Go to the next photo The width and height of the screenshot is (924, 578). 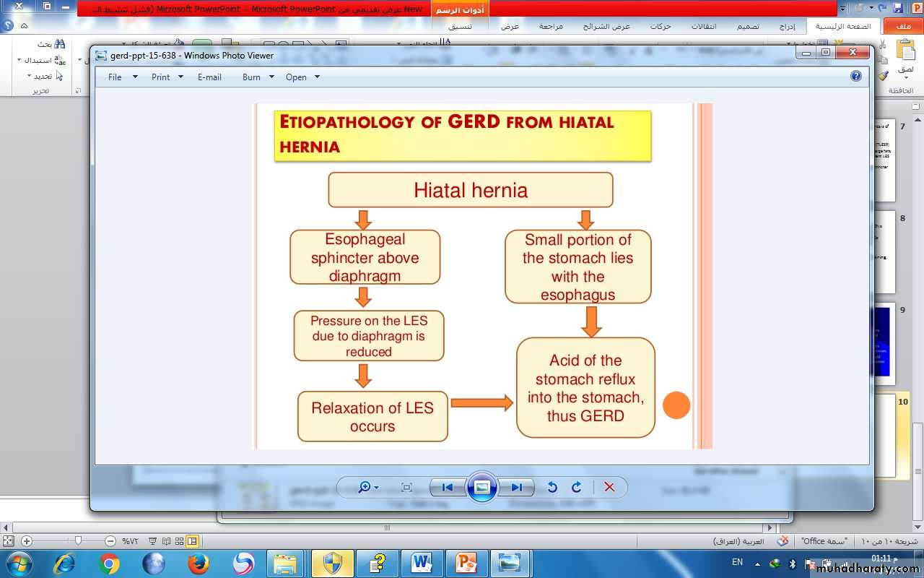(x=516, y=488)
